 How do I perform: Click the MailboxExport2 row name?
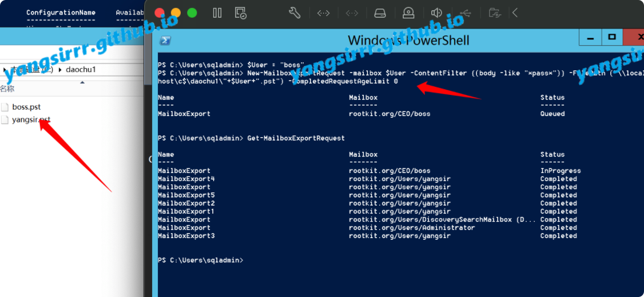(186, 203)
